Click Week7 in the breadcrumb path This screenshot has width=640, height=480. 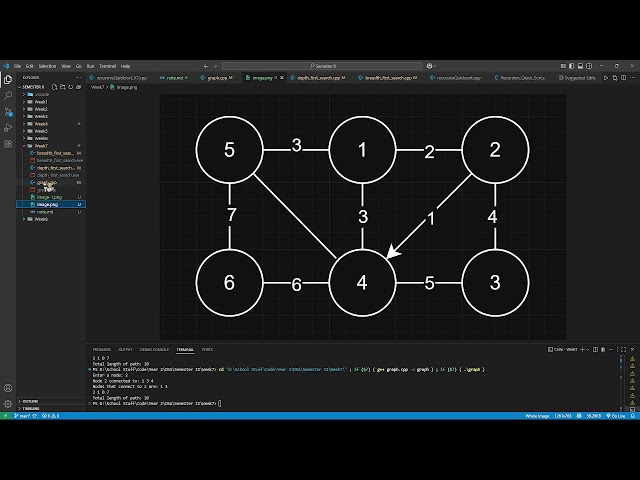(97, 87)
